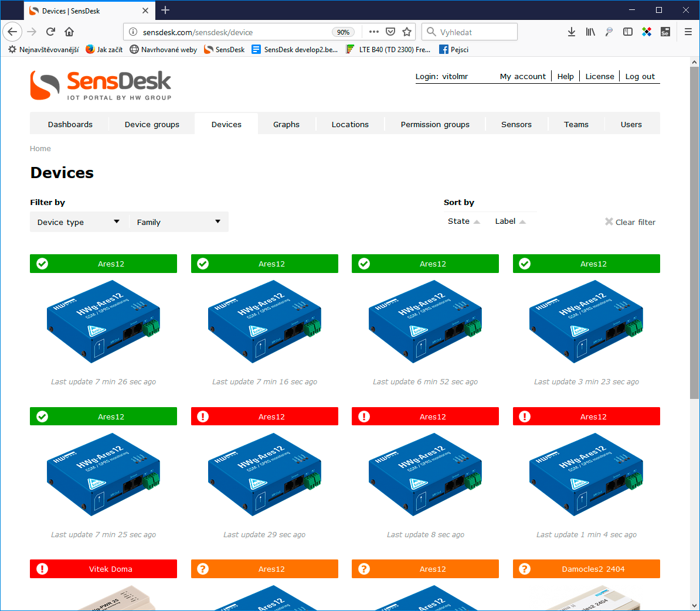Expand the Family filter dropdown

pos(179,222)
